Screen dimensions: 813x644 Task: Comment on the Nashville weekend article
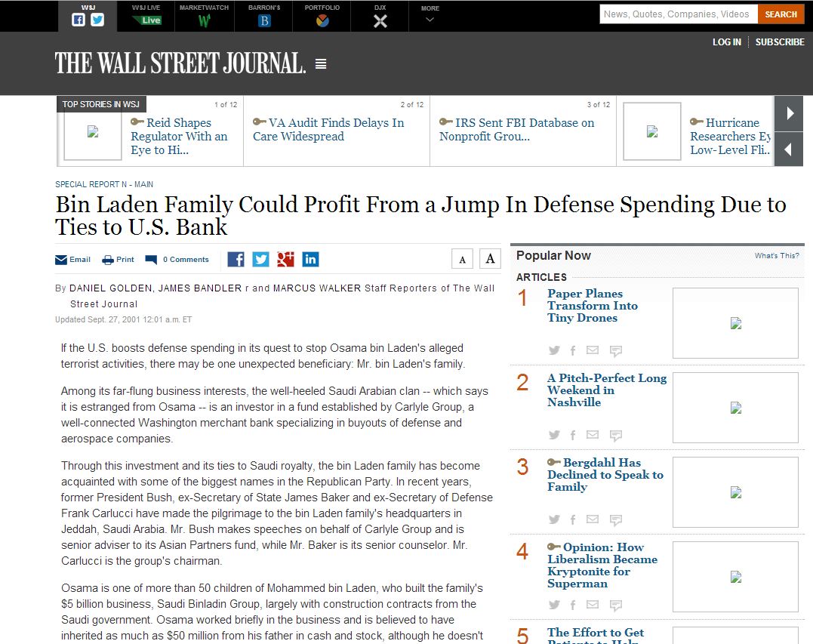[x=616, y=436]
